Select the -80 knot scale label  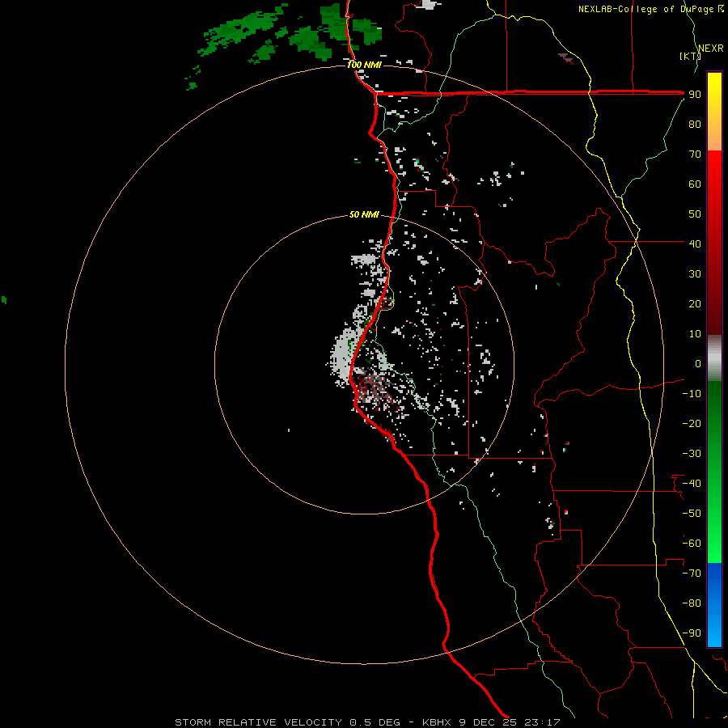692,603
